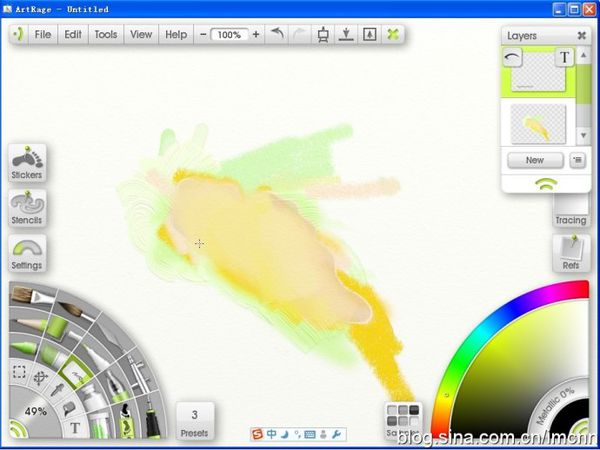The width and height of the screenshot is (600, 450).
Task: Select the highlighted Eraser tool
Action: click(x=77, y=372)
